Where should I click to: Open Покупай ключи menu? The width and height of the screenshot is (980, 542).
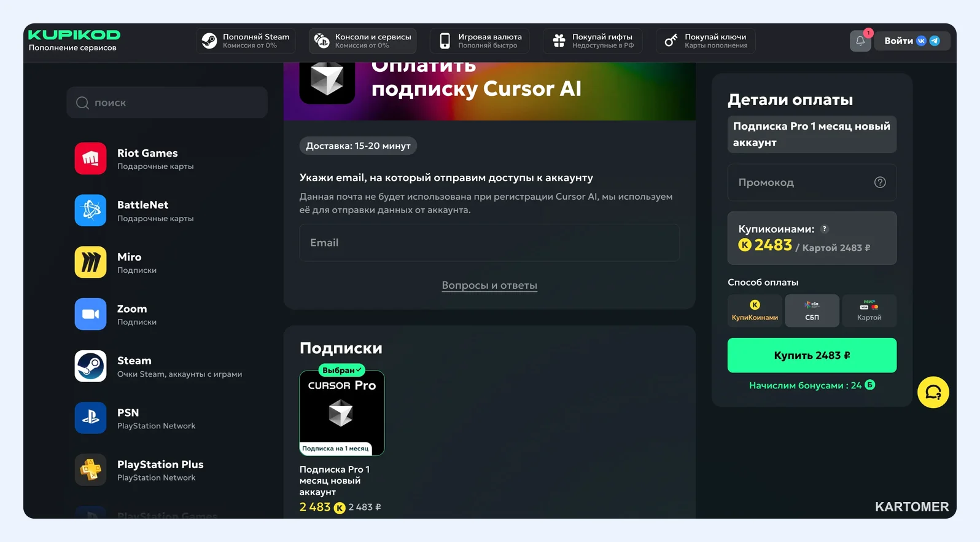706,41
